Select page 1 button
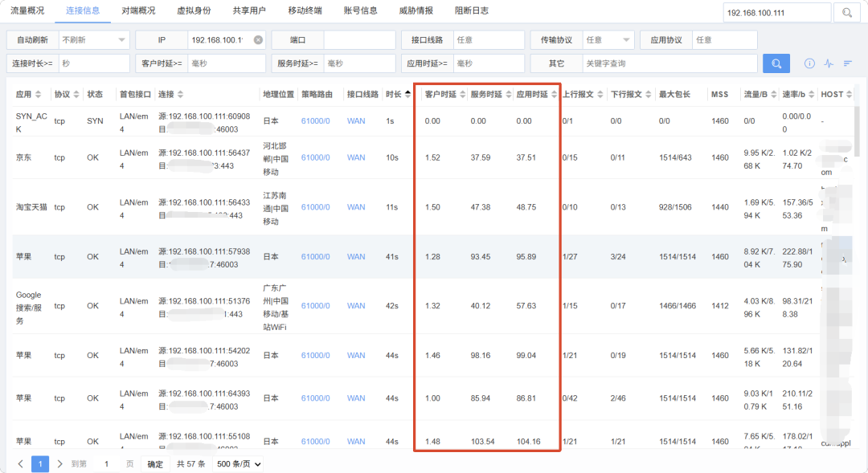The height and width of the screenshot is (473, 868). (x=40, y=463)
